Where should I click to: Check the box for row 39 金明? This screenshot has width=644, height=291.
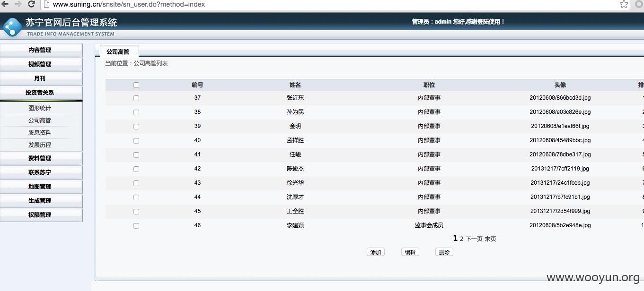[x=136, y=127]
